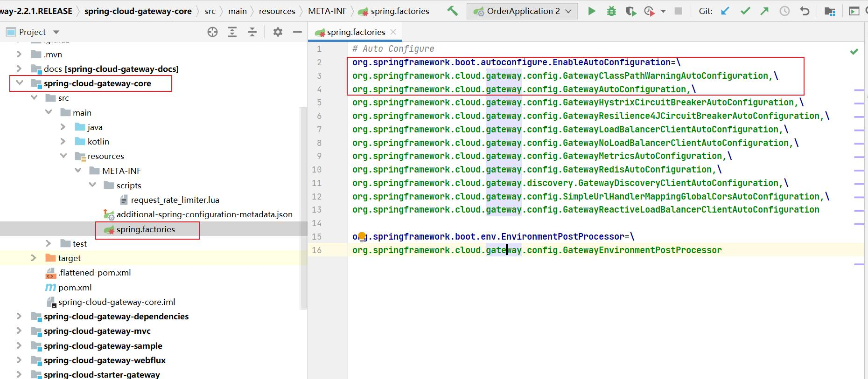Viewport: 868px width, 379px height.
Task: Click the # Auto Configure comment
Action: (x=393, y=48)
